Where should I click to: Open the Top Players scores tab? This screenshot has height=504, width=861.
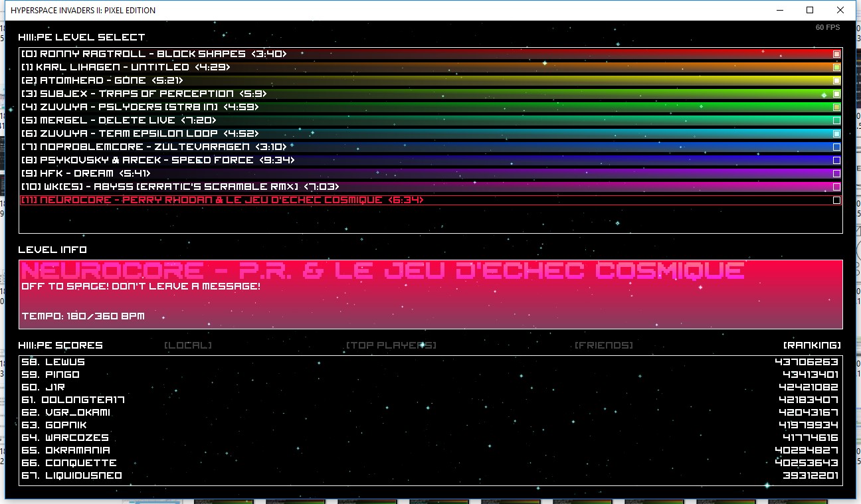pos(391,345)
